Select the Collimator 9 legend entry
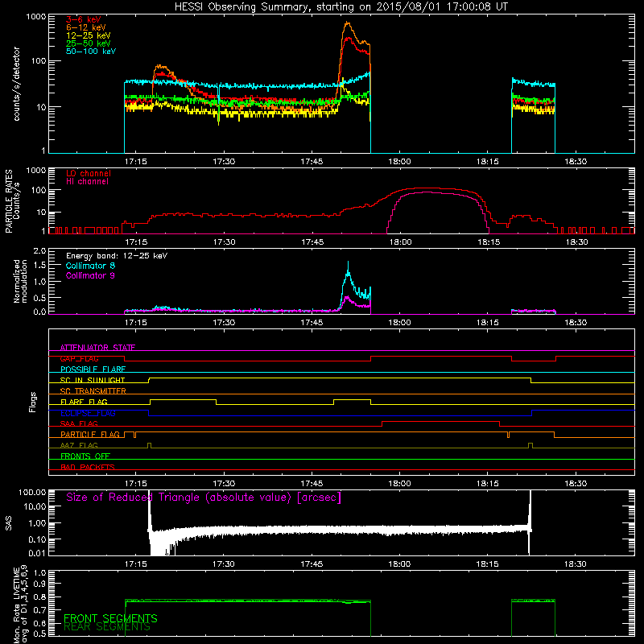Screen dimensions: 644x644 [90, 275]
